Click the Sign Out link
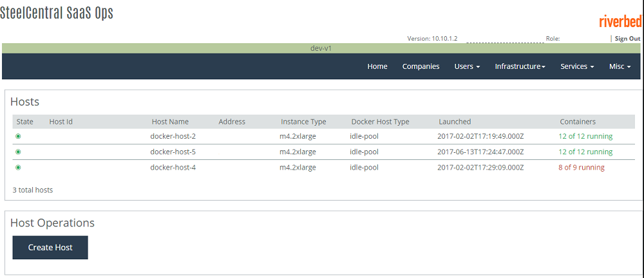This screenshot has width=644, height=278. 627,39
